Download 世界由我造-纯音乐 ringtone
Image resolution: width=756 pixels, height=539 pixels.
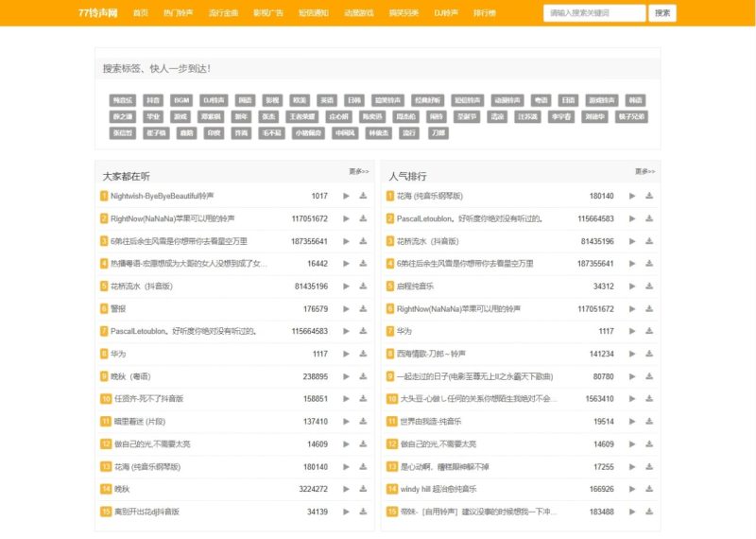[x=649, y=422]
